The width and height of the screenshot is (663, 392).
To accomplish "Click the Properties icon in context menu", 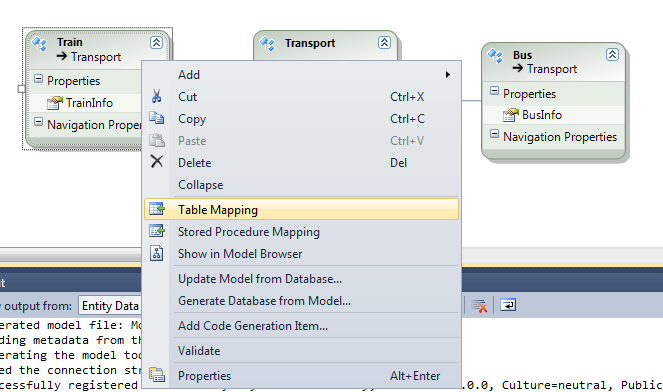I will point(157,375).
